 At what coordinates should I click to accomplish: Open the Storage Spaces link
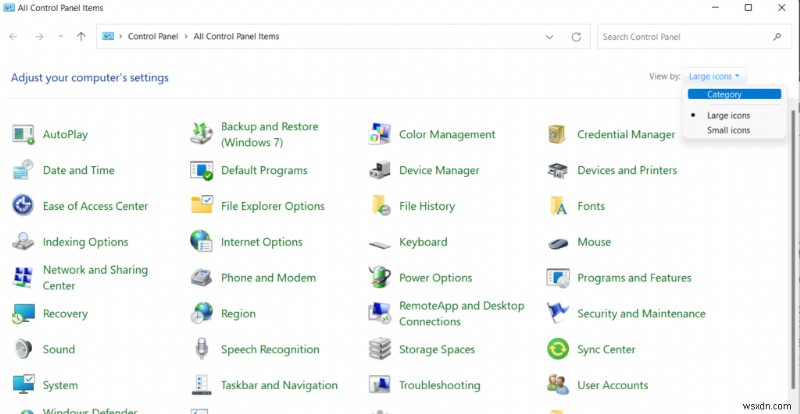(x=437, y=350)
